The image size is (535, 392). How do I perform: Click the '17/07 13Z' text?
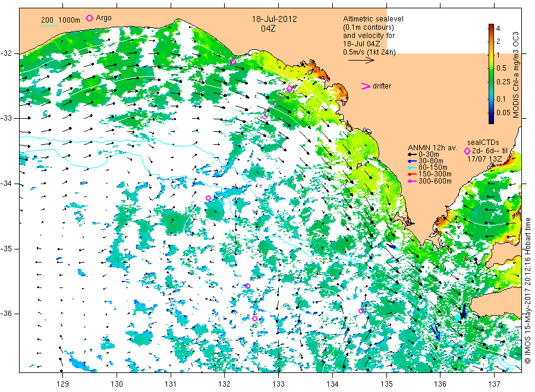point(484,159)
